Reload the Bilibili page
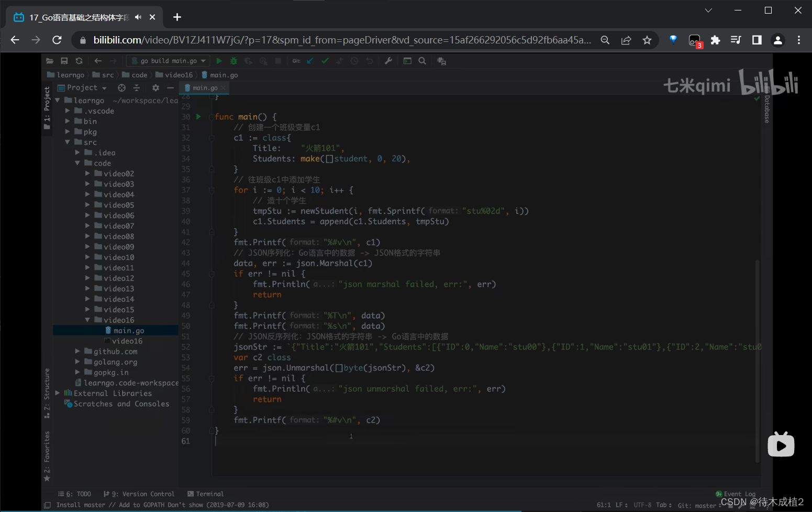This screenshot has height=512, width=812. pyautogui.click(x=57, y=40)
